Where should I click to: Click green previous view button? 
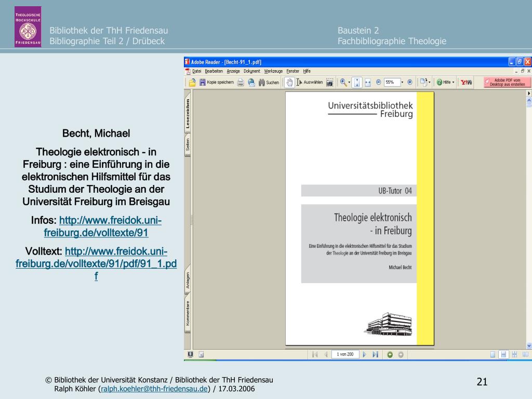pyautogui.click(x=390, y=354)
